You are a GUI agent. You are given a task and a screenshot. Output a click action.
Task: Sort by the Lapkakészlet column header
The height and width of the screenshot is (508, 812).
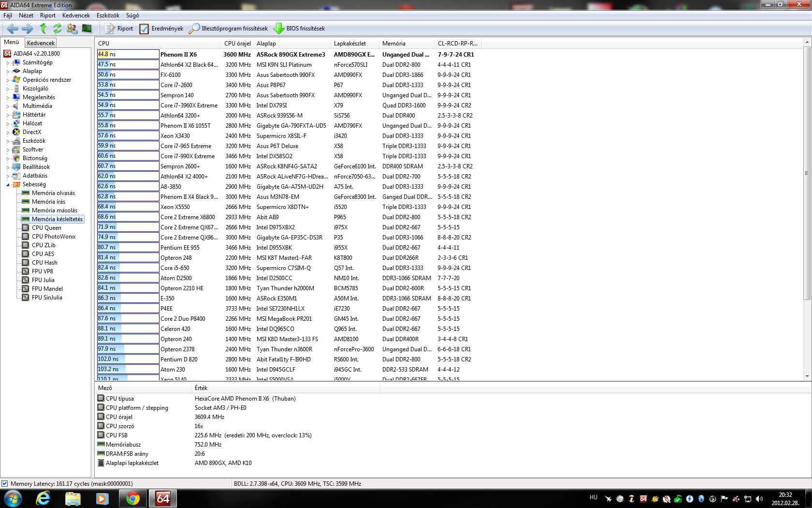pos(355,44)
